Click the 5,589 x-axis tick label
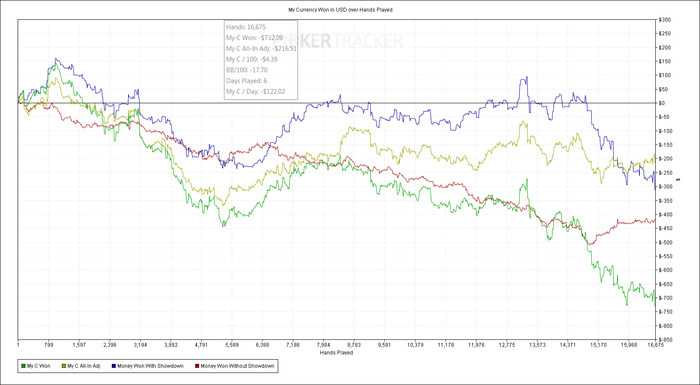This screenshot has height=385, width=700. (232, 345)
